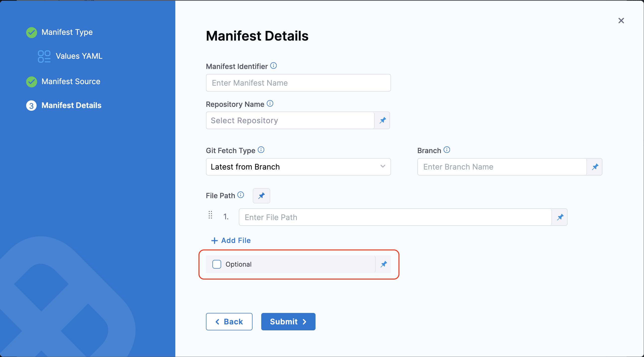This screenshot has height=357, width=644.
Task: Go to the Manifest Source step
Action: point(71,81)
